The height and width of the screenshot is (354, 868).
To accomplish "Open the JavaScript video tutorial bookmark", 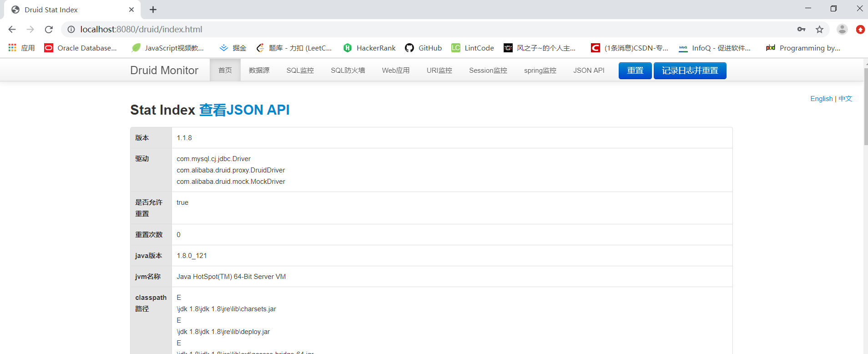I will click(167, 48).
